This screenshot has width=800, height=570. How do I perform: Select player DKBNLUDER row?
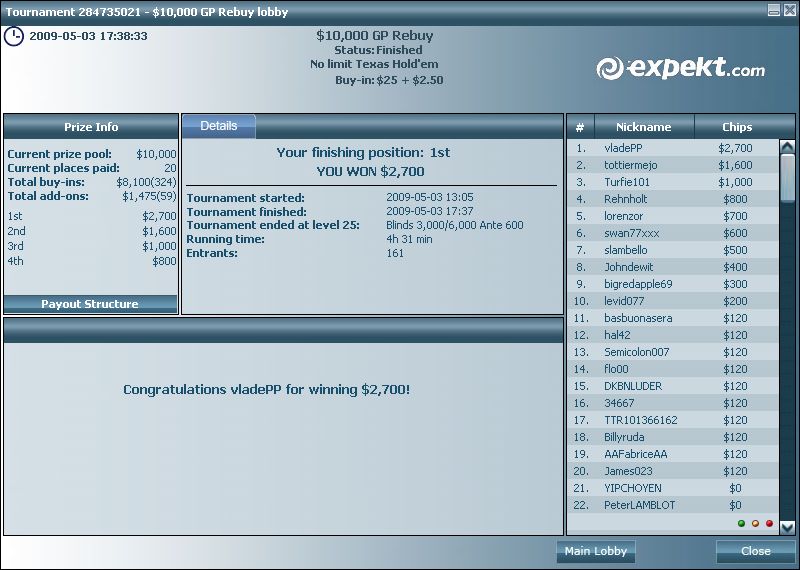pyautogui.click(x=673, y=386)
